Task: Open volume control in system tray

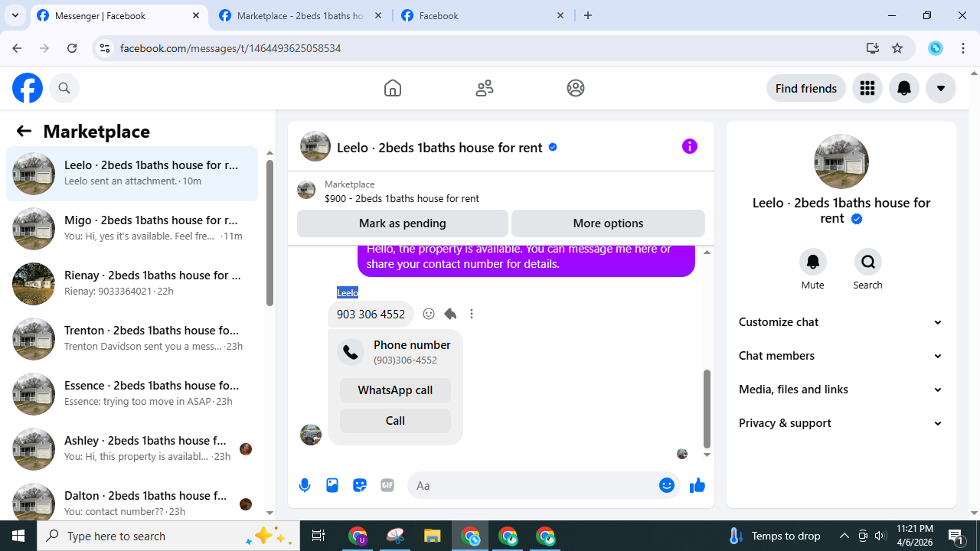Action: [880, 536]
